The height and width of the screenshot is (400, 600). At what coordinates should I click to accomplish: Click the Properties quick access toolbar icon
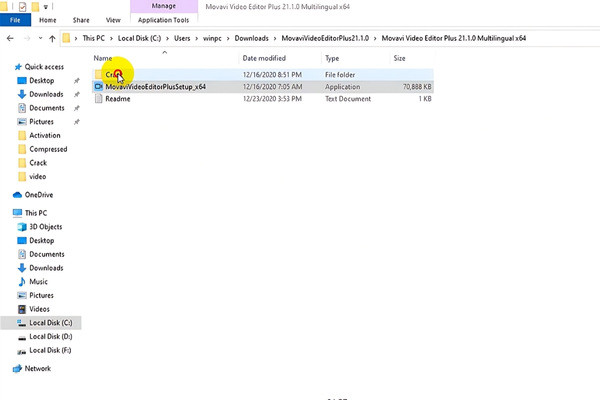pos(23,6)
